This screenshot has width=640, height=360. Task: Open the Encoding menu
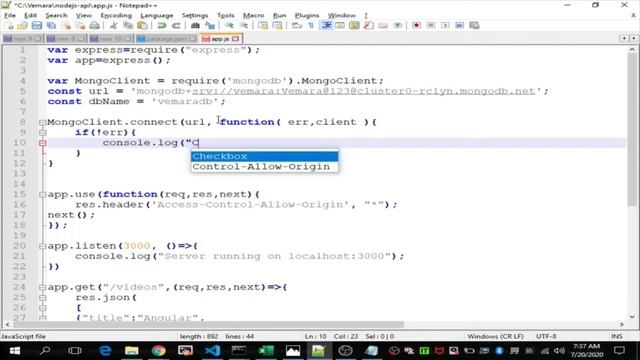click(116, 15)
